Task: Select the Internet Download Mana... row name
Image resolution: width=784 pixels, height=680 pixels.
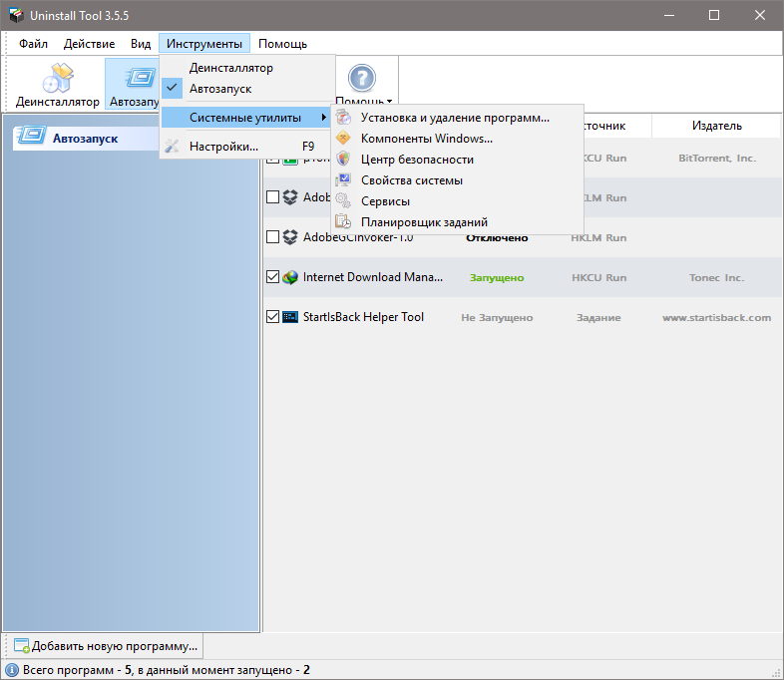Action: 372,277
